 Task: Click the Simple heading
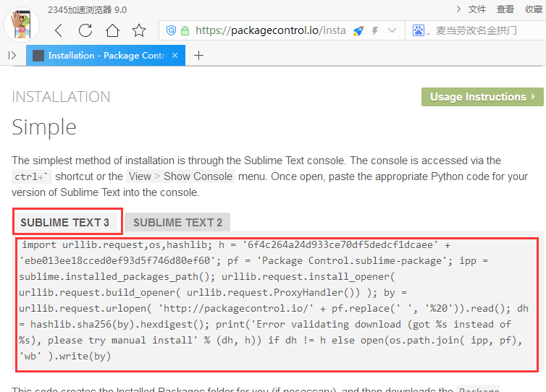44,127
